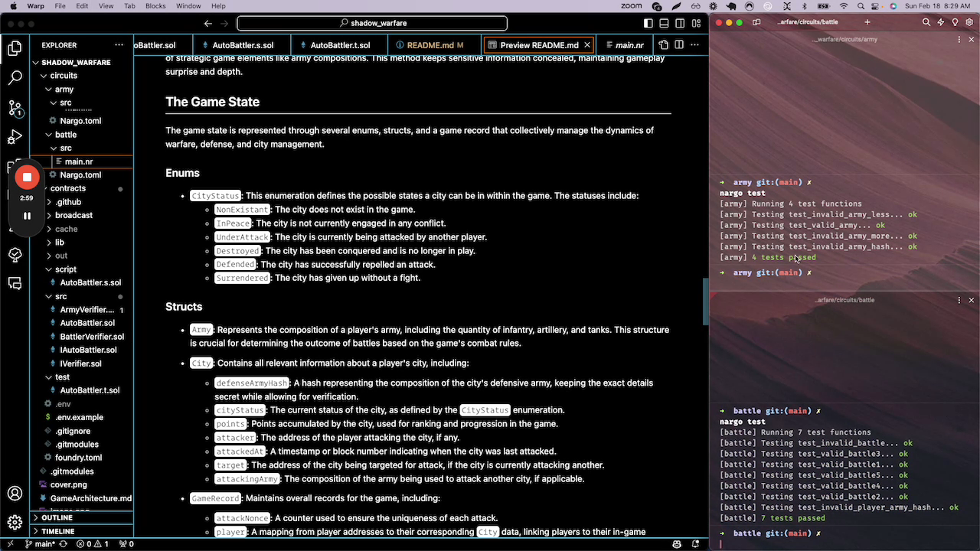980x551 pixels.
Task: Switch to the AutoBattler.t.sol tab
Action: [x=340, y=45]
